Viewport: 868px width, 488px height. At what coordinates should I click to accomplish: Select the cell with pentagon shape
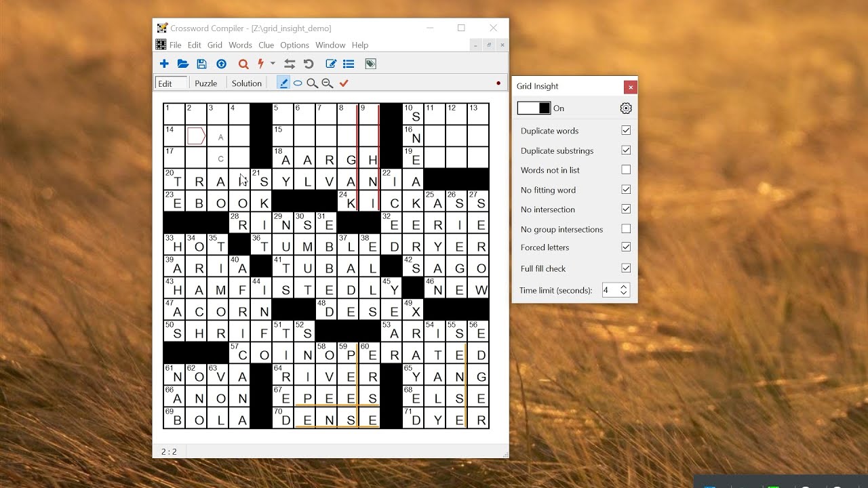coord(196,136)
